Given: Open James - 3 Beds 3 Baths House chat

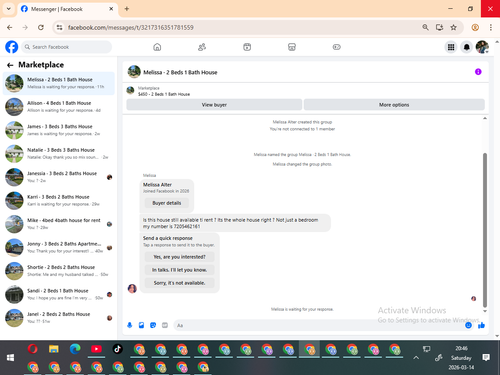Looking at the screenshot, I should click(59, 130).
